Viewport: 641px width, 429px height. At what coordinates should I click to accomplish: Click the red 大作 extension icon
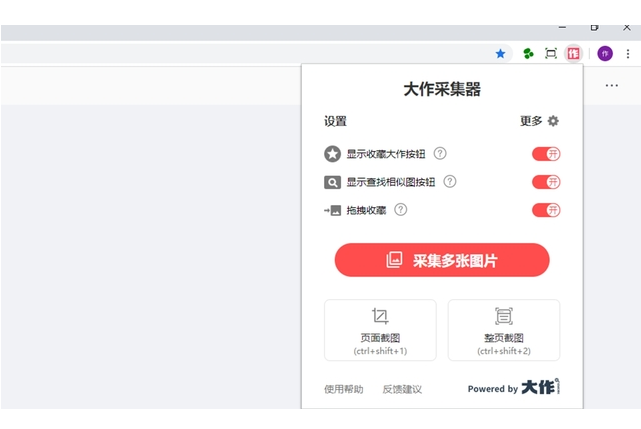coord(573,54)
